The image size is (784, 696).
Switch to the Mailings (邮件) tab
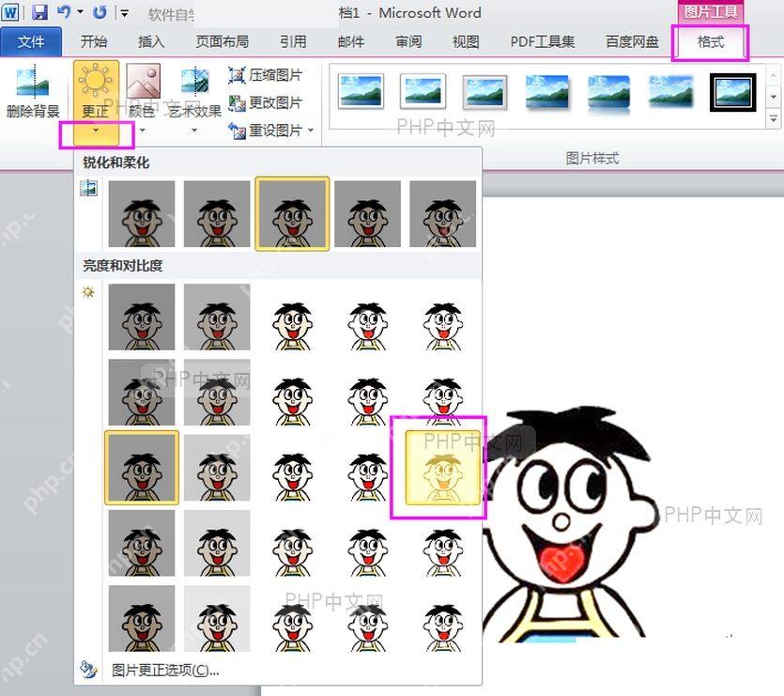tap(351, 42)
